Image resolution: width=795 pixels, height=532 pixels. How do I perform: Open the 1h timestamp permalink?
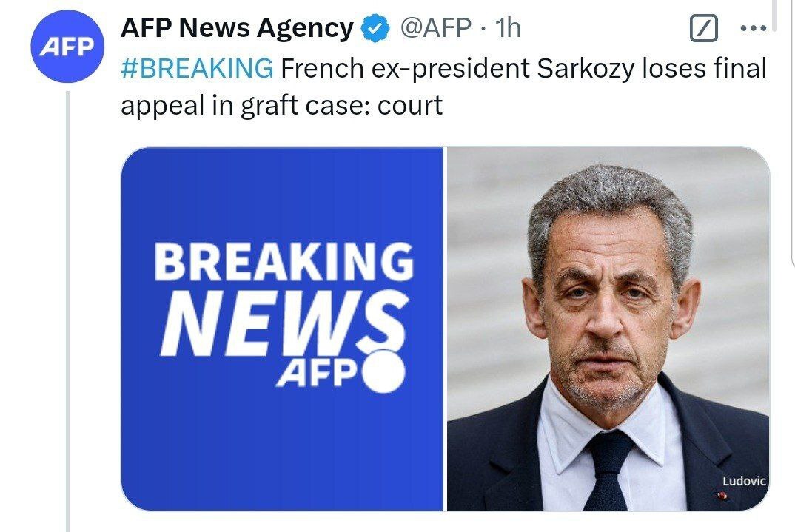click(x=508, y=27)
